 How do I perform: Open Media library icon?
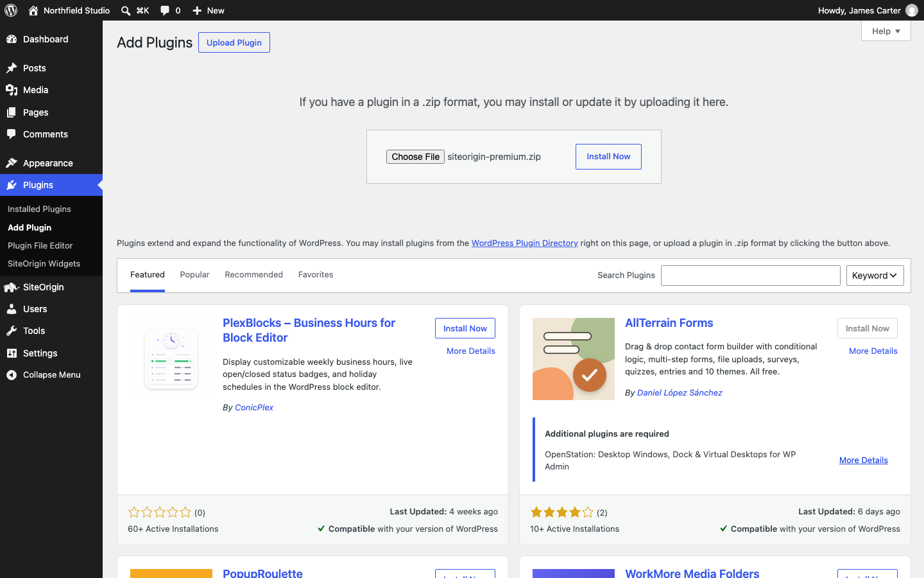(12, 90)
